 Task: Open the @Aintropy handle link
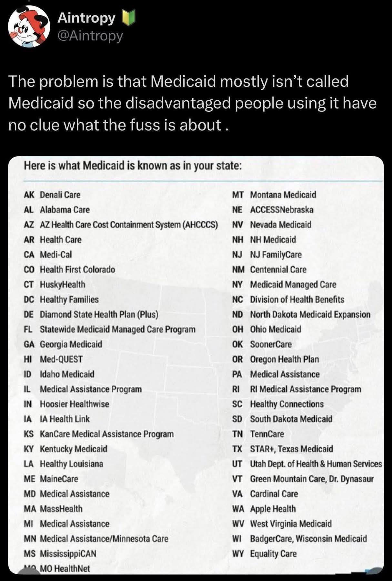click(x=90, y=36)
